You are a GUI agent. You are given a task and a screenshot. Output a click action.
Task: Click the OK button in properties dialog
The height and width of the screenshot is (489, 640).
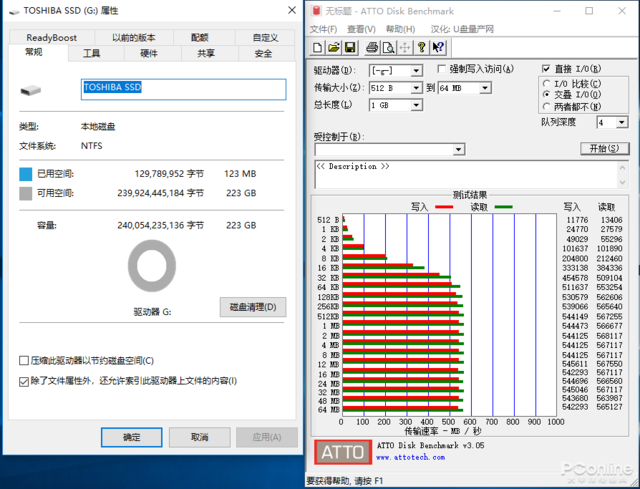[x=131, y=438]
